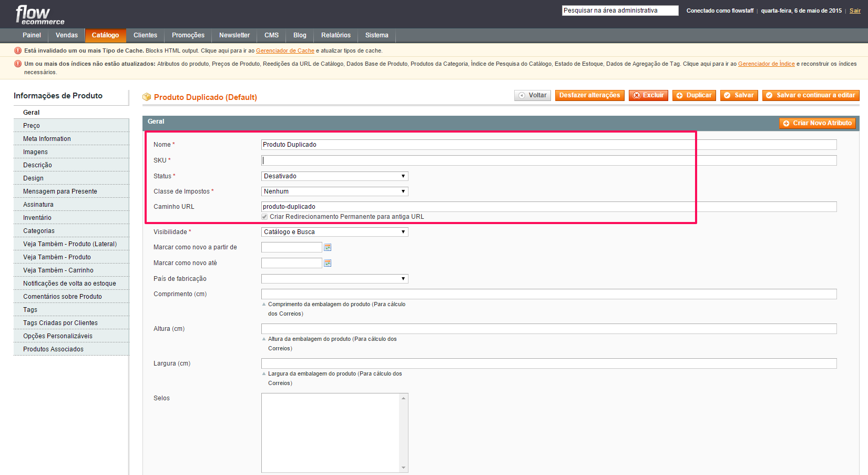Click the Marcar como novo até date field
Screen dimensions: 868x475
(x=292, y=263)
